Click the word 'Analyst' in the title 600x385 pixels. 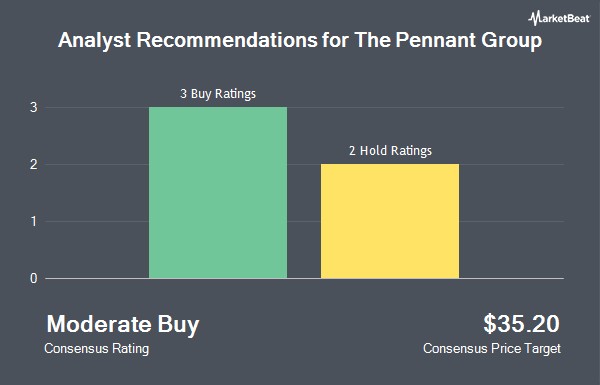95,41
